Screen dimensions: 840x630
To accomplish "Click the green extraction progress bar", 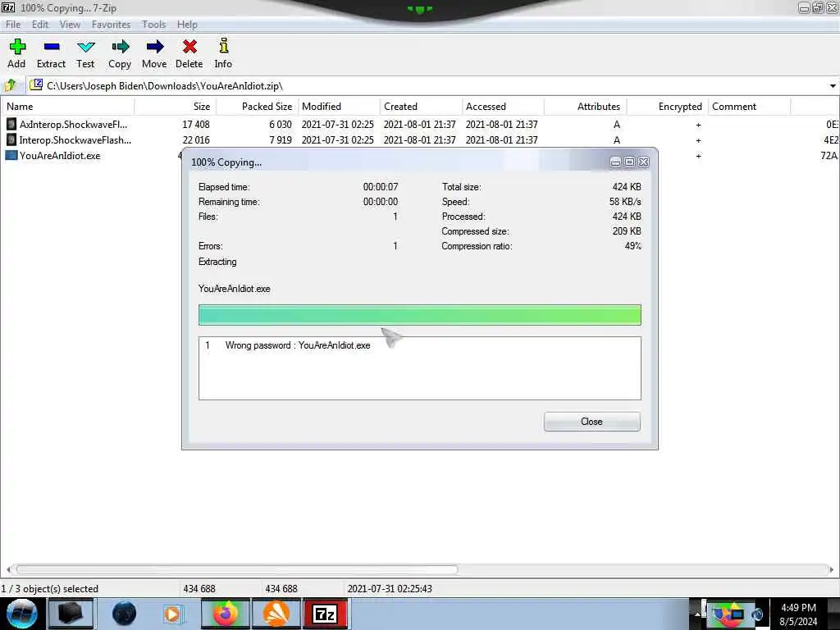I will [x=419, y=315].
